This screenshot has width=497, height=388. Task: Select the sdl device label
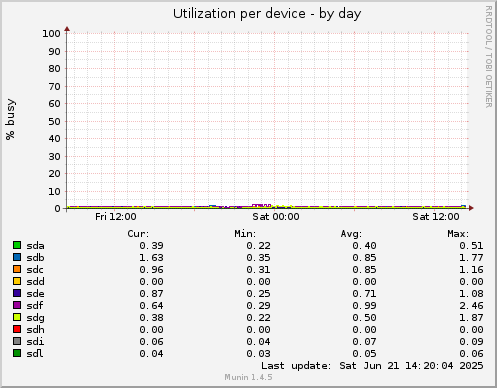coord(35,354)
